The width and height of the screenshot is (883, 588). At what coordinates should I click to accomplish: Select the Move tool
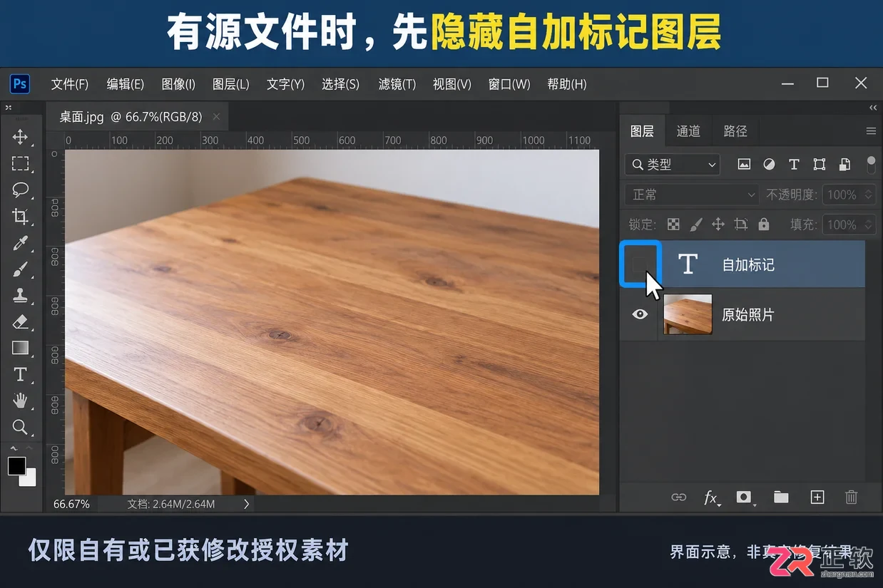click(x=20, y=137)
